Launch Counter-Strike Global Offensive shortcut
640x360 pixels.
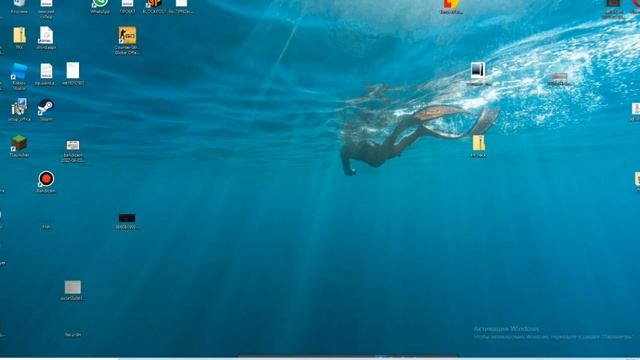point(127,40)
